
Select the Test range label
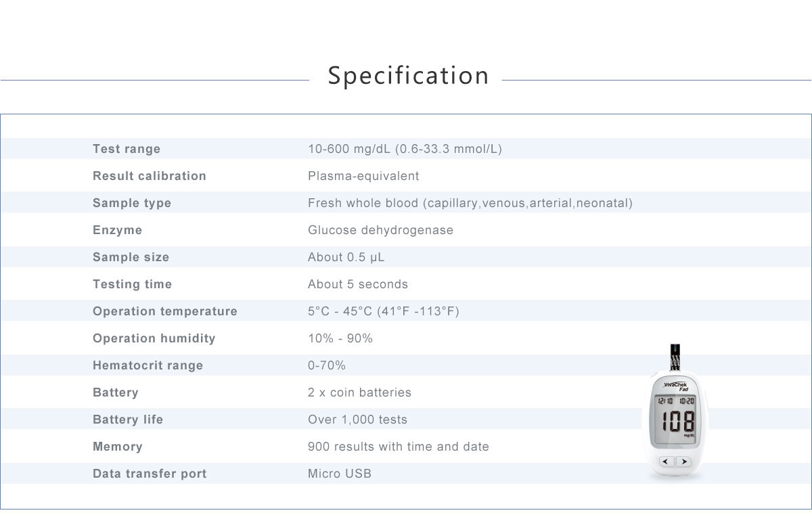127,149
